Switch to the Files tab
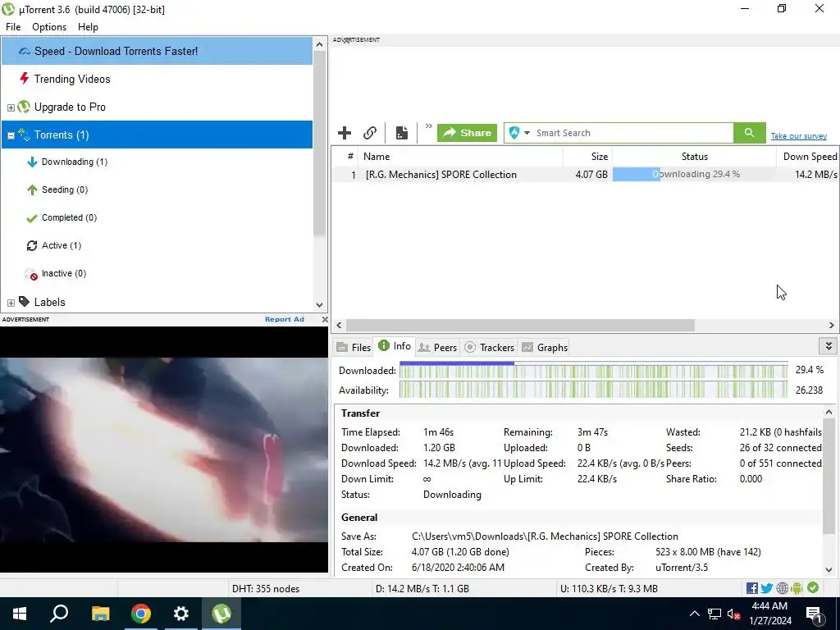Image resolution: width=840 pixels, height=630 pixels. [x=354, y=347]
